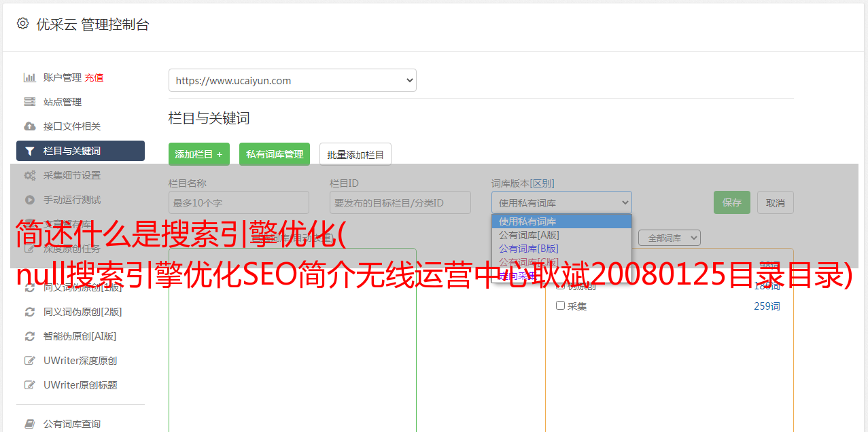The width and height of the screenshot is (868, 432).
Task: Click the refresh icon for 智能伪原创[AI版]
Action: click(x=30, y=336)
